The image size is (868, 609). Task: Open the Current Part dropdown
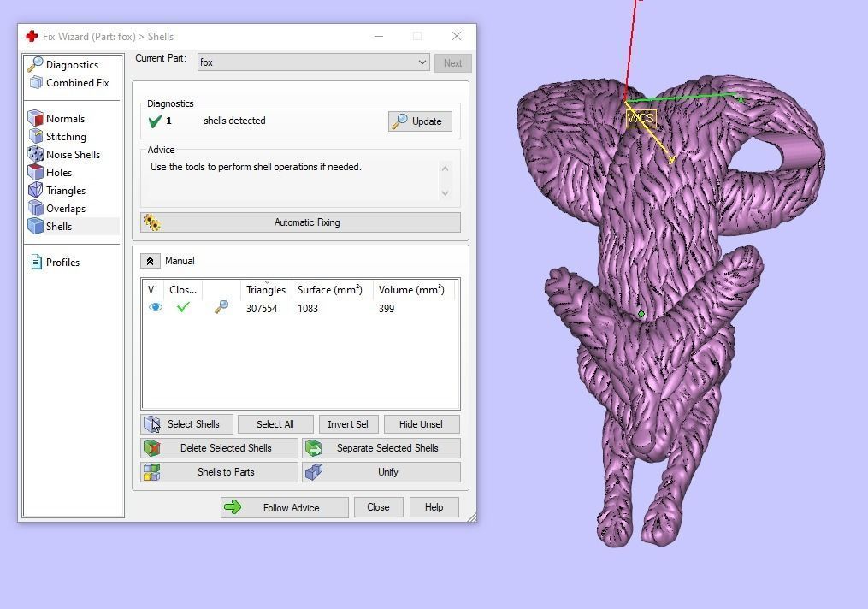click(313, 62)
